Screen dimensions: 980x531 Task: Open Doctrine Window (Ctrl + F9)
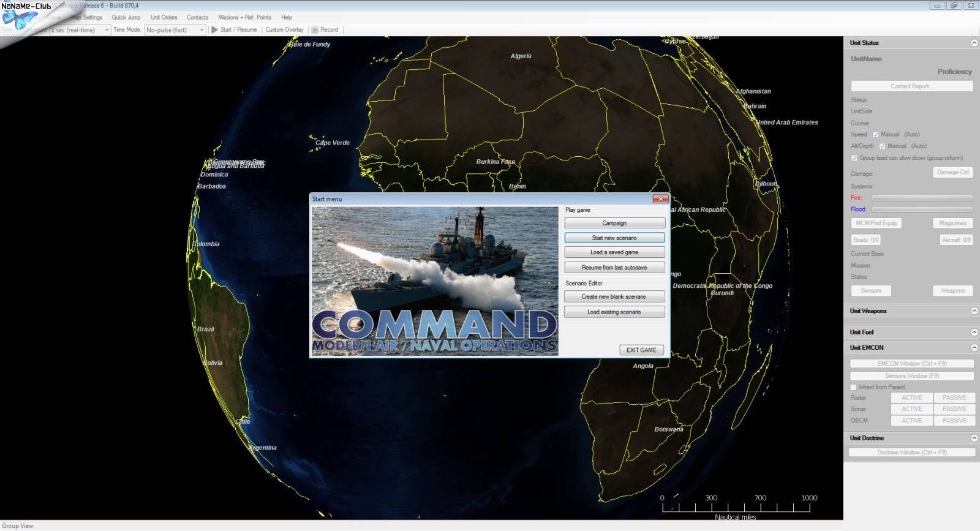(x=911, y=453)
